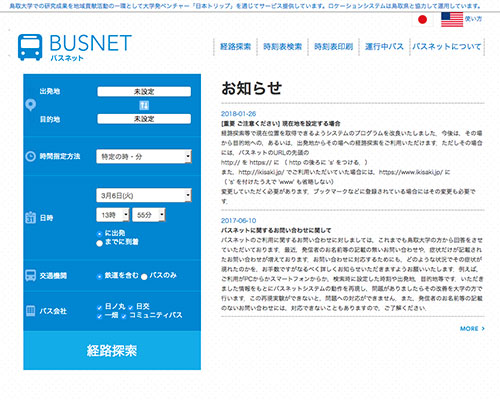Open the 時間指定方法 dropdown
500x400 pixels.
[144, 156]
